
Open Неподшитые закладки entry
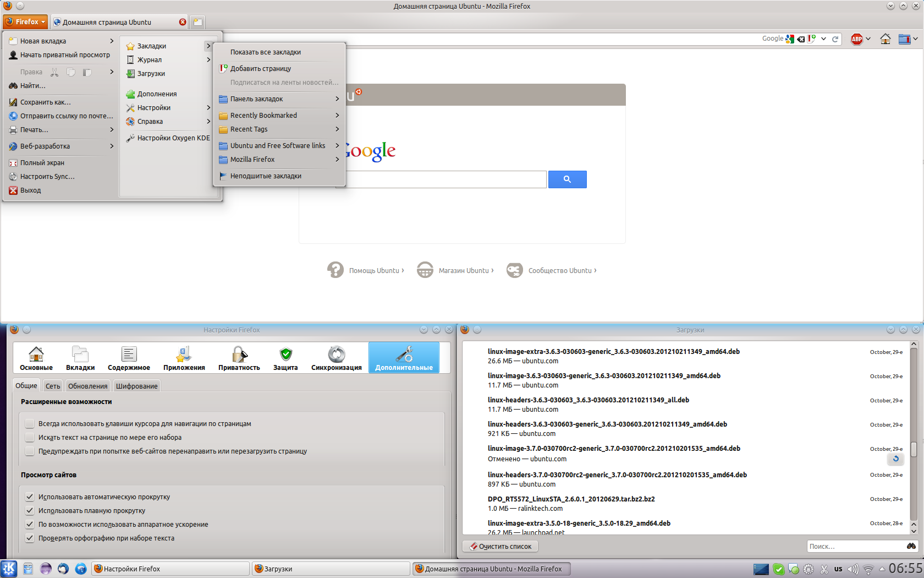(279, 176)
